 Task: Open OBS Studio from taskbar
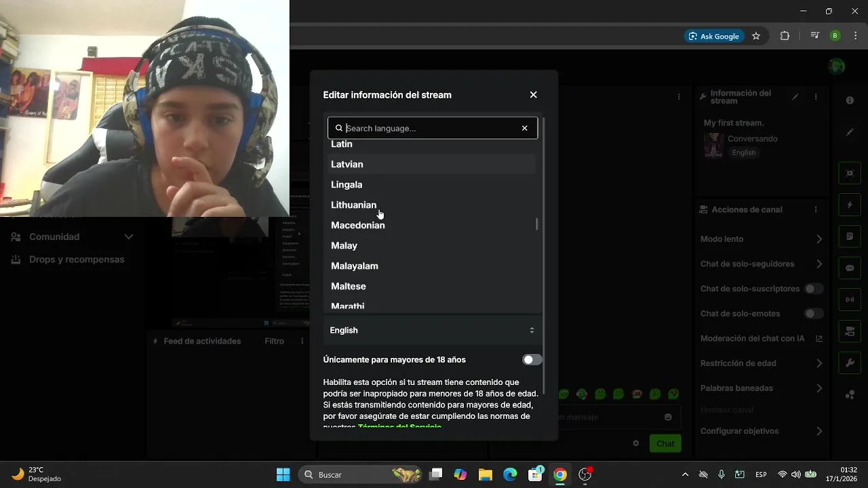[x=585, y=474]
